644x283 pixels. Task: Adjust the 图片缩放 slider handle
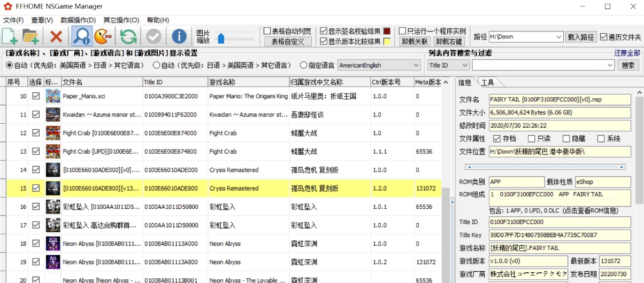point(220,38)
